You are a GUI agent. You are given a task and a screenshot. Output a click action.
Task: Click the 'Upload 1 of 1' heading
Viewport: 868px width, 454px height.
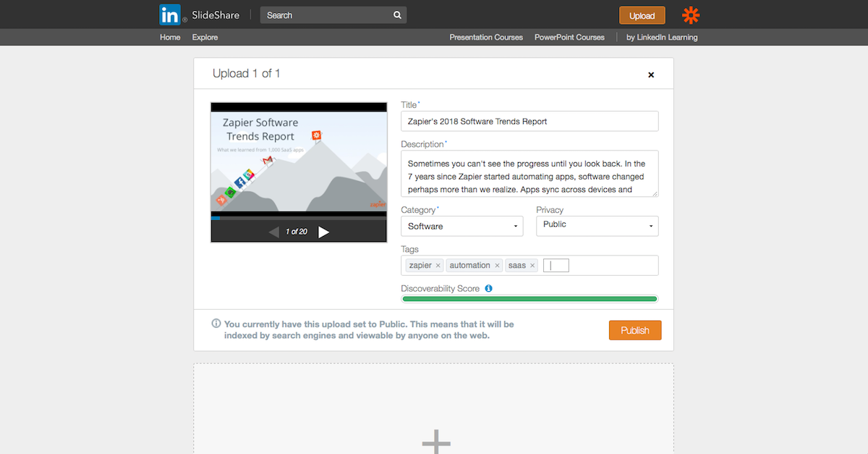coord(246,73)
